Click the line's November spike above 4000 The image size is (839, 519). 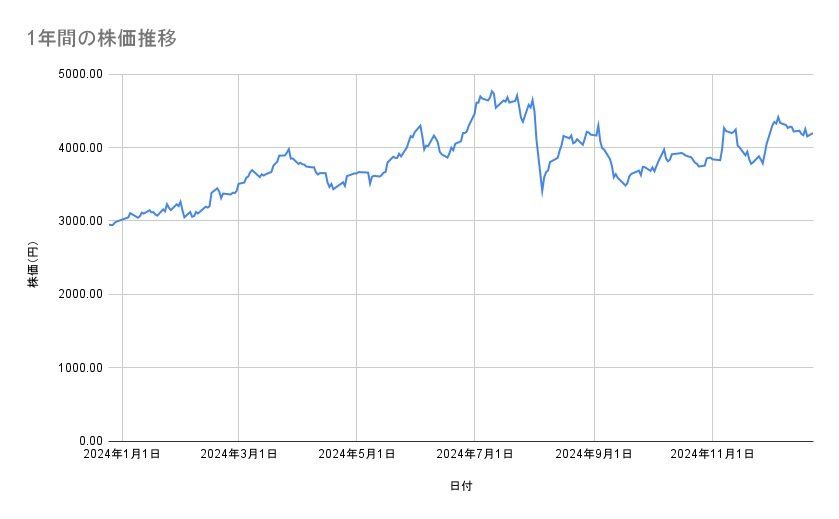[724, 127]
